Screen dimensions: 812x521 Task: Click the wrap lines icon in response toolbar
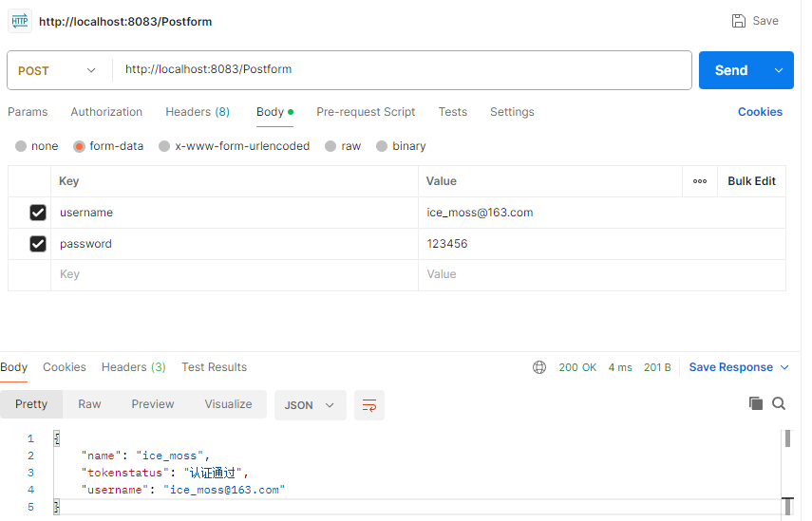coord(369,405)
